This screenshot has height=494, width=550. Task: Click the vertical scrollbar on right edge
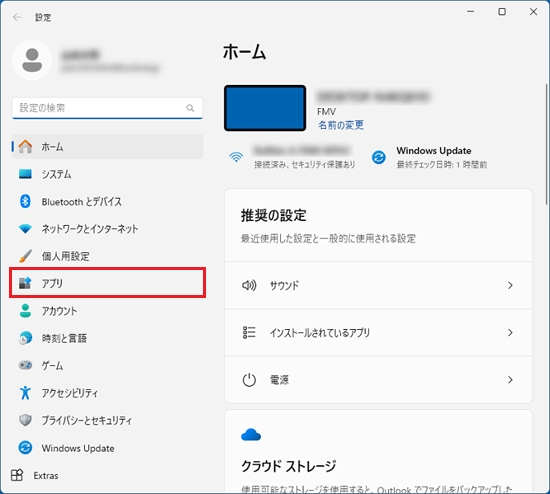546,144
